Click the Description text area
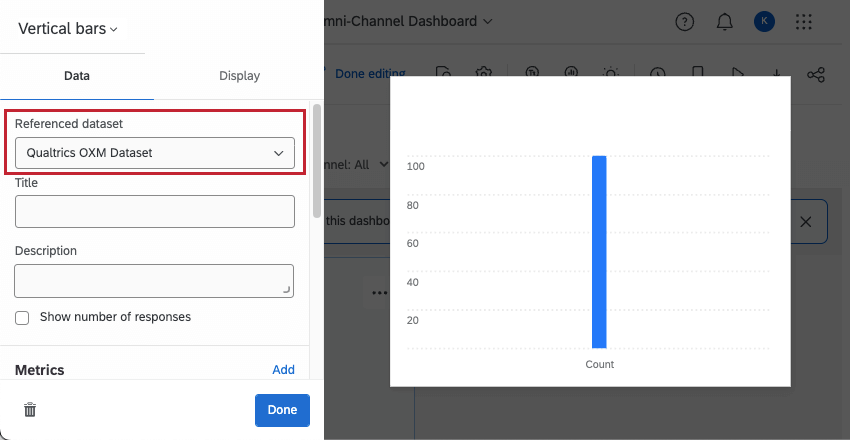850x440 pixels. coord(155,281)
